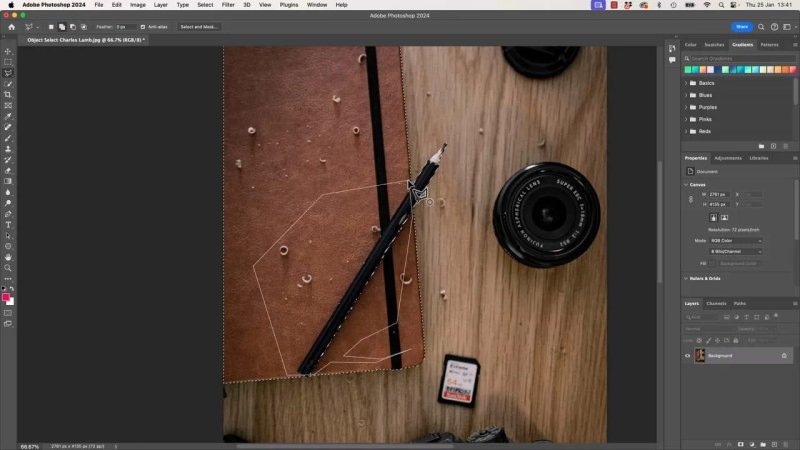Select the Crop tool
Image resolution: width=800 pixels, height=450 pixels.
tap(8, 95)
